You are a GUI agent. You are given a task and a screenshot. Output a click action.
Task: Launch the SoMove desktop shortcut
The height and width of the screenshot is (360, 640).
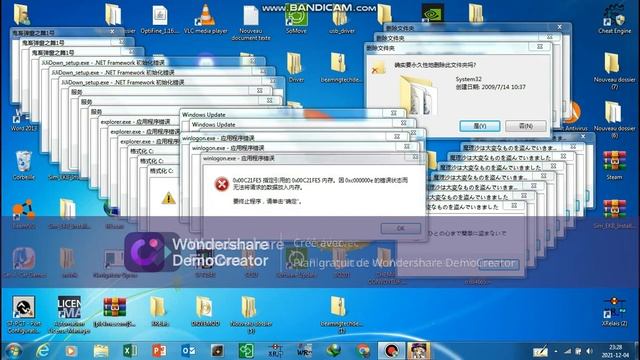click(x=296, y=18)
